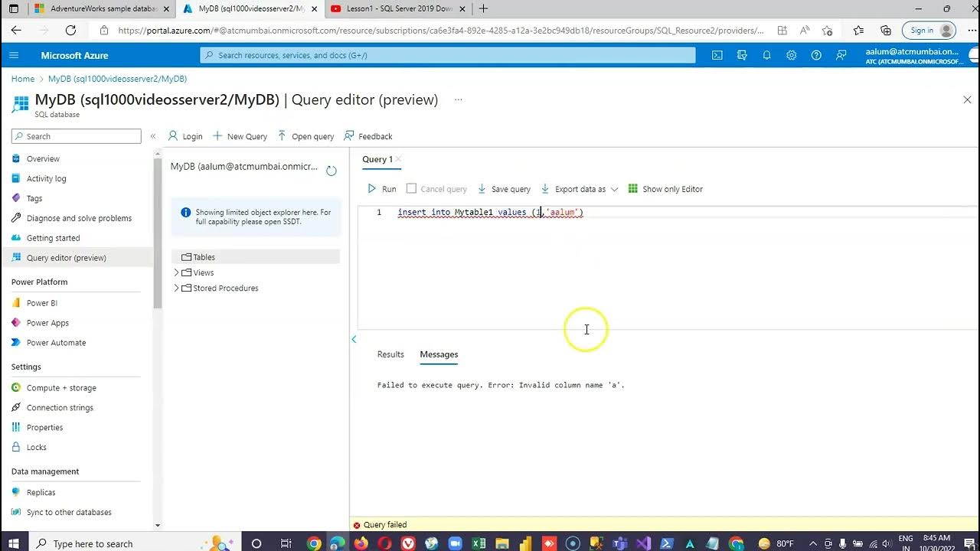
Task: Collapse the left resource menu chevron
Action: (153, 136)
